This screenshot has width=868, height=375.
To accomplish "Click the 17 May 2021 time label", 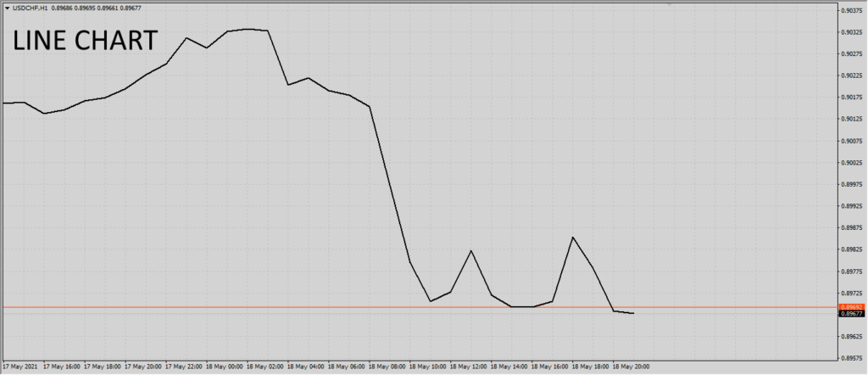I will pos(20,368).
